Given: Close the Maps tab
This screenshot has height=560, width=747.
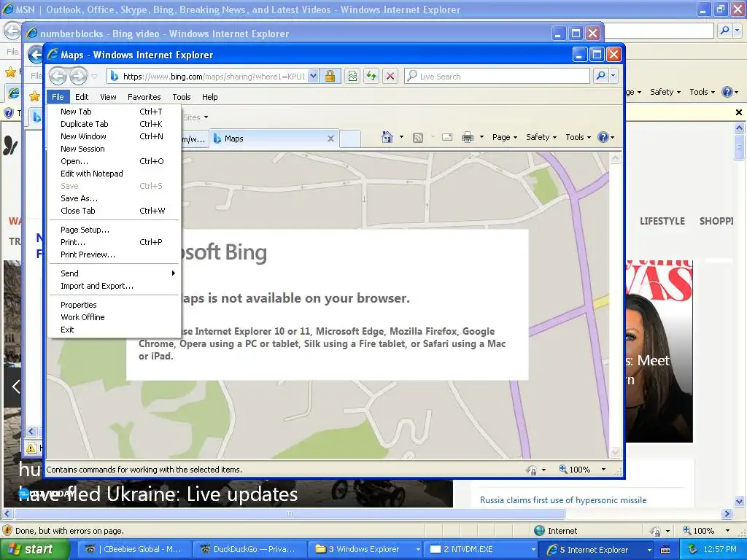Looking at the screenshot, I should click(330, 139).
